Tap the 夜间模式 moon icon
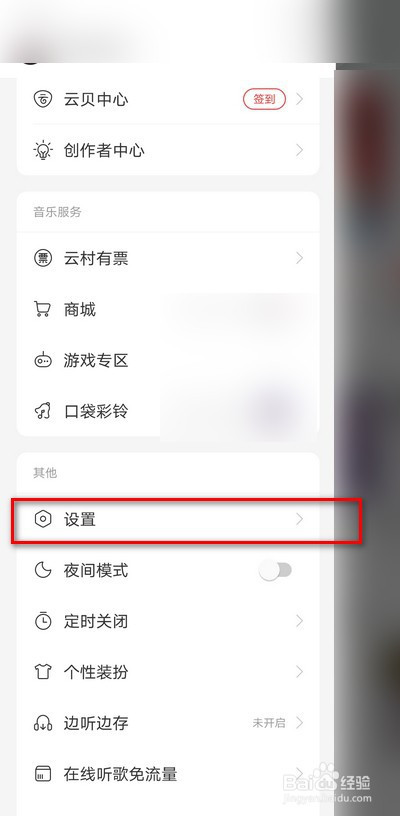Image resolution: width=400 pixels, height=816 pixels. pos(43,570)
